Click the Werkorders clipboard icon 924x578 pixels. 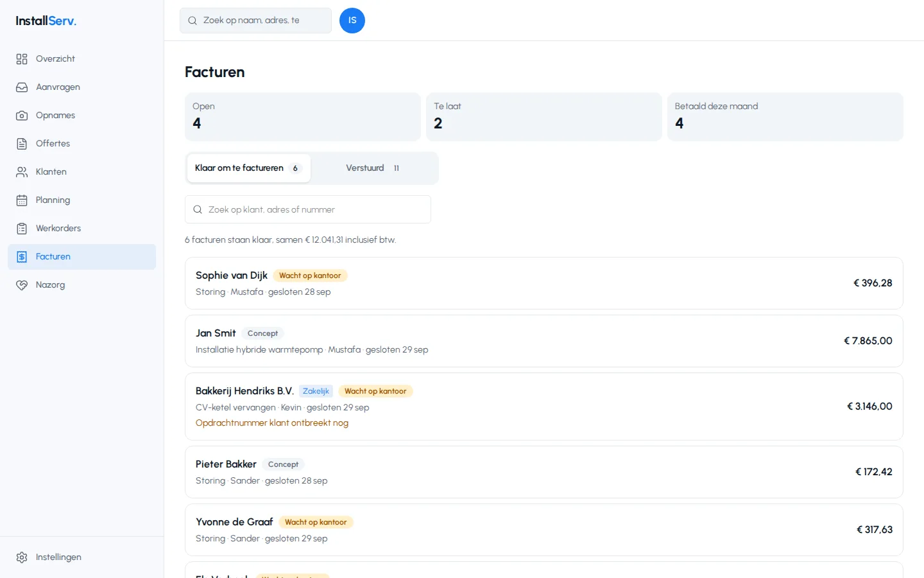[x=22, y=229]
